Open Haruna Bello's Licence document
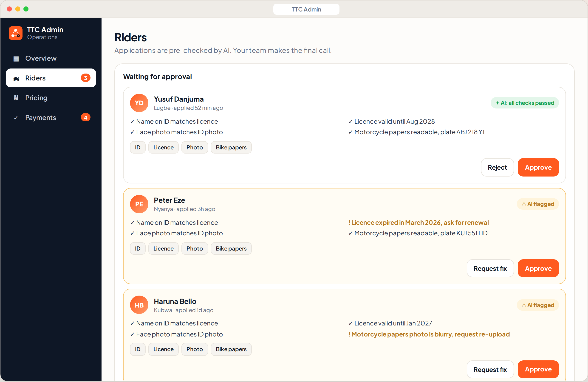 (x=163, y=349)
